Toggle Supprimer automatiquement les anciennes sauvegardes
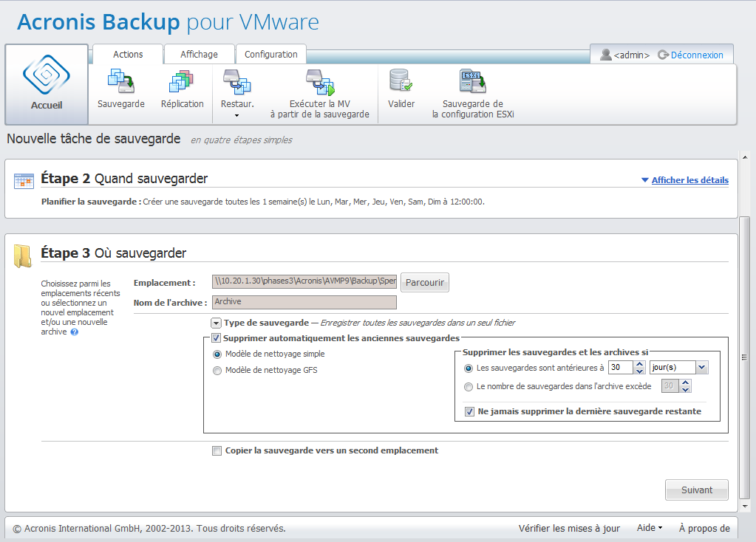 [x=217, y=338]
